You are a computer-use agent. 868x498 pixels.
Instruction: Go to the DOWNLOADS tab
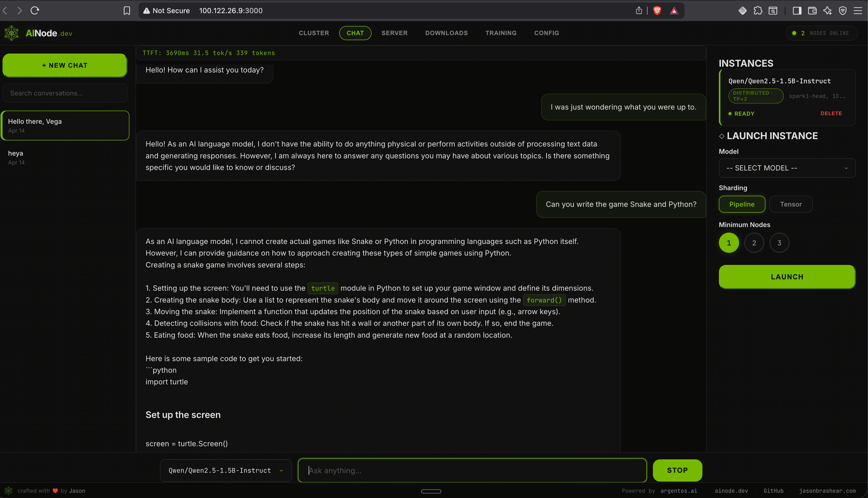click(446, 33)
